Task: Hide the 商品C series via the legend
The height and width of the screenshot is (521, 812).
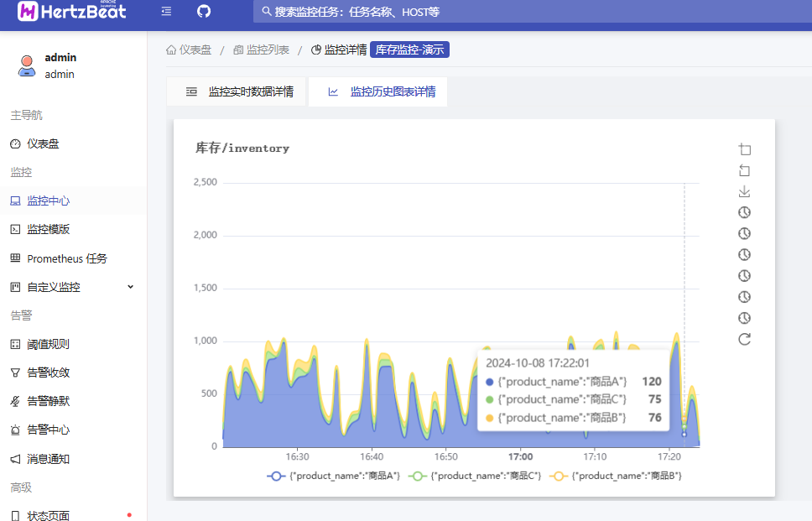Action: click(x=475, y=476)
